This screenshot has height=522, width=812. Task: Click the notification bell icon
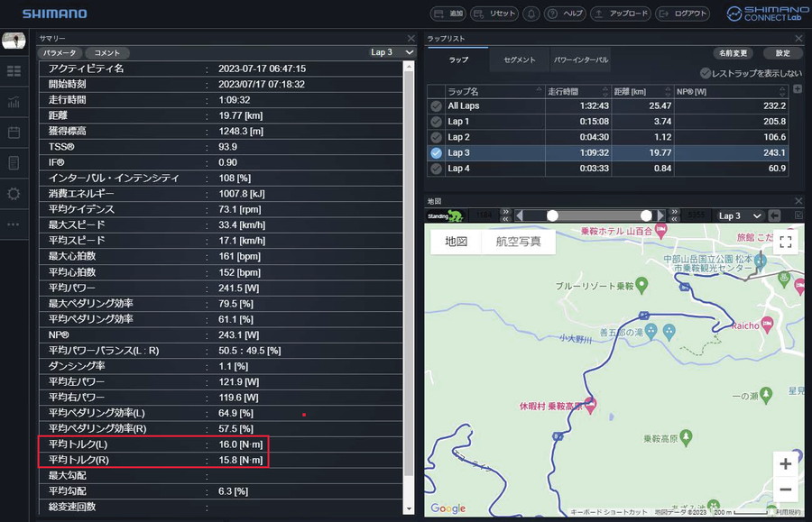(531, 14)
